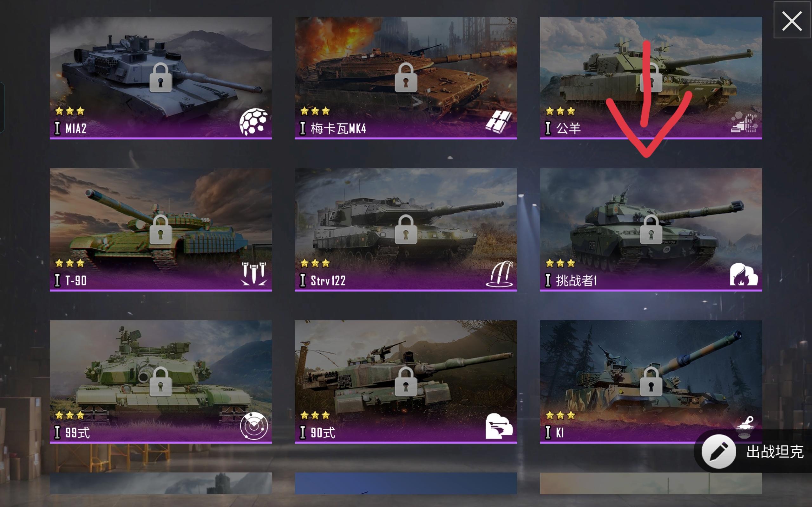Select the 梅卡瓦MK4 tank card
Image resolution: width=812 pixels, height=507 pixels.
click(406, 78)
